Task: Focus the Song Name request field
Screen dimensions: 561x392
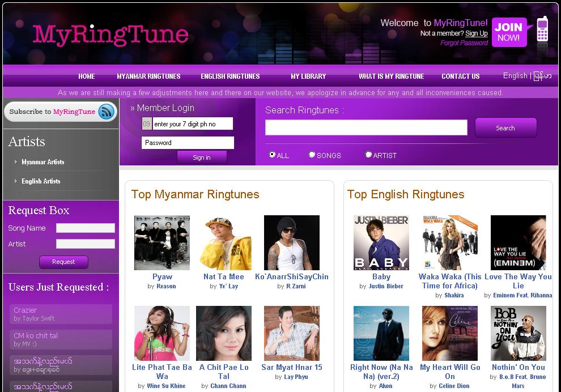Action: pos(86,228)
